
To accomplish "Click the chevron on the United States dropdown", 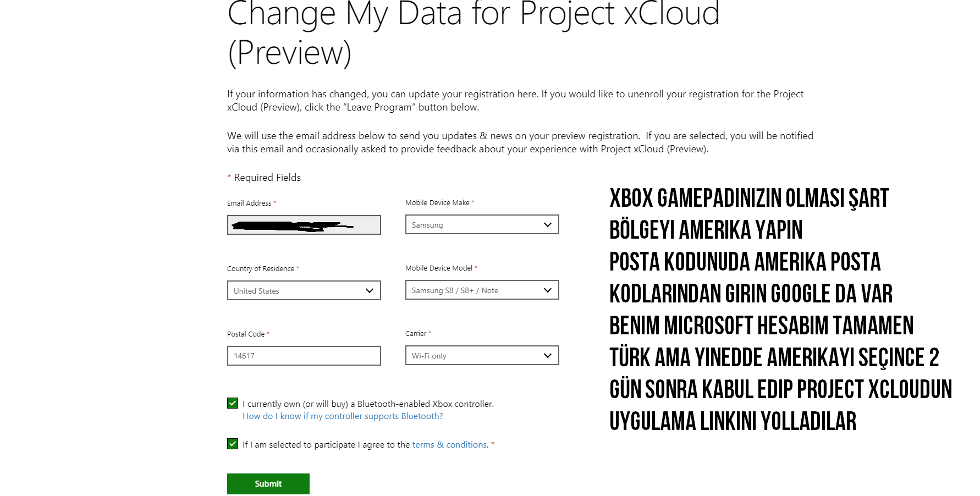I will 370,290.
